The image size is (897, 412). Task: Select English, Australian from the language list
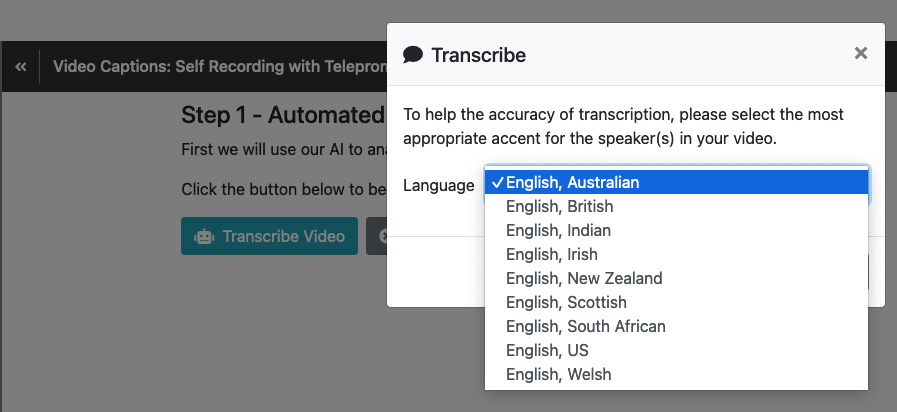click(676, 183)
